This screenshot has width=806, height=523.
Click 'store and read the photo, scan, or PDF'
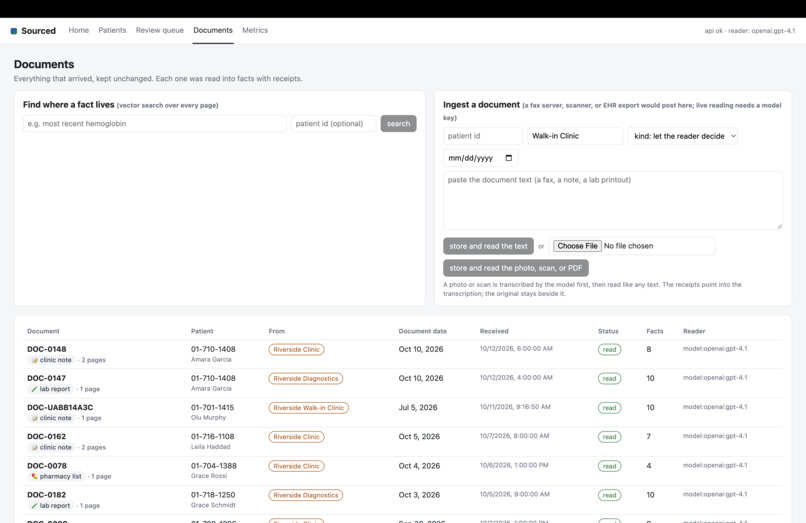tap(516, 268)
